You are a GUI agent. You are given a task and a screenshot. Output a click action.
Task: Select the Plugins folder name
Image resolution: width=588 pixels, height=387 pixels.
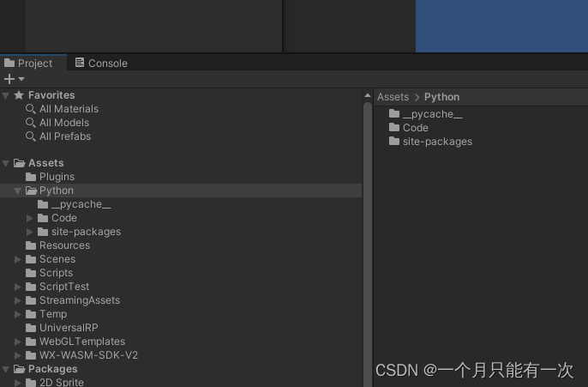pos(57,177)
